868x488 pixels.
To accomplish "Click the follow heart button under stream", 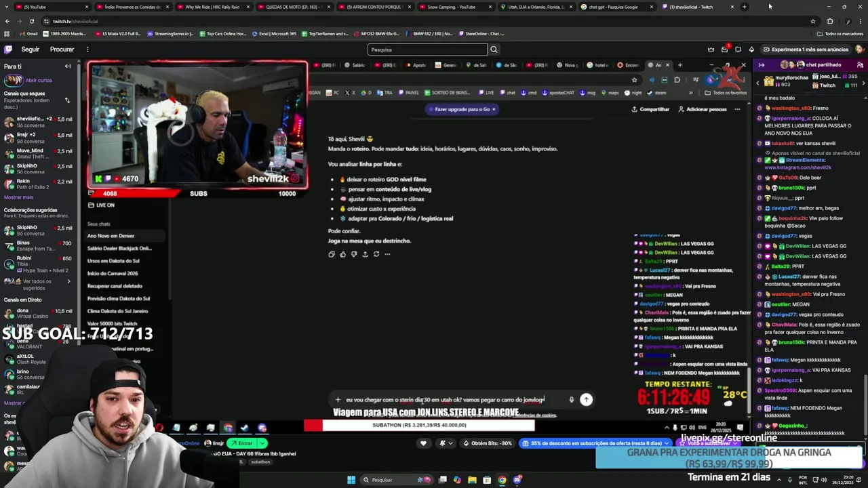I will pos(424,443).
